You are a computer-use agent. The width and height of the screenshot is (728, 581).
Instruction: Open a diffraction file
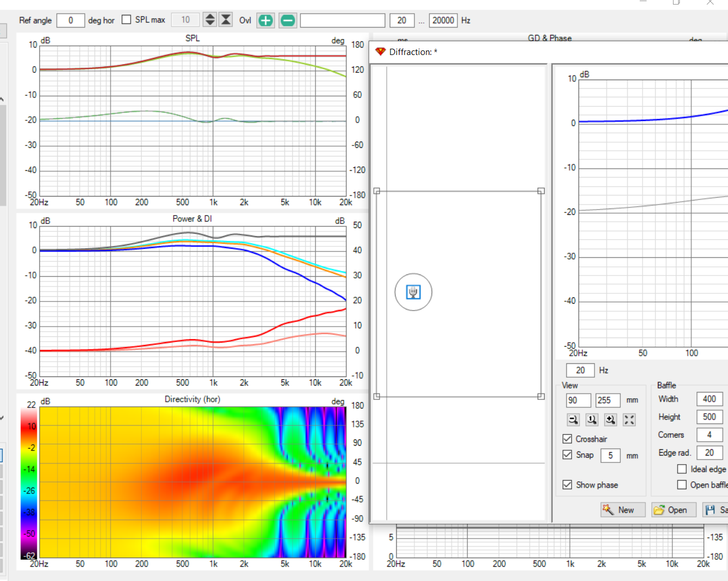pos(674,510)
